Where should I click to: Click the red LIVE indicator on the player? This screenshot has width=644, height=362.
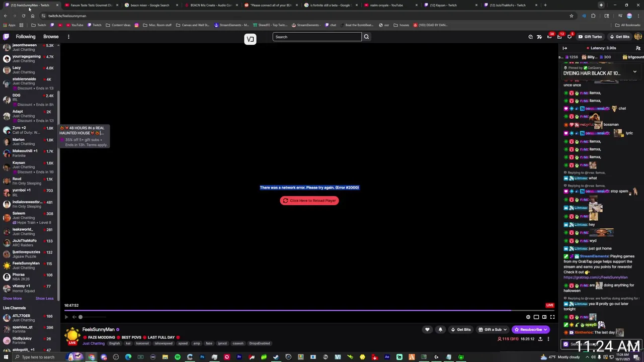549,305
